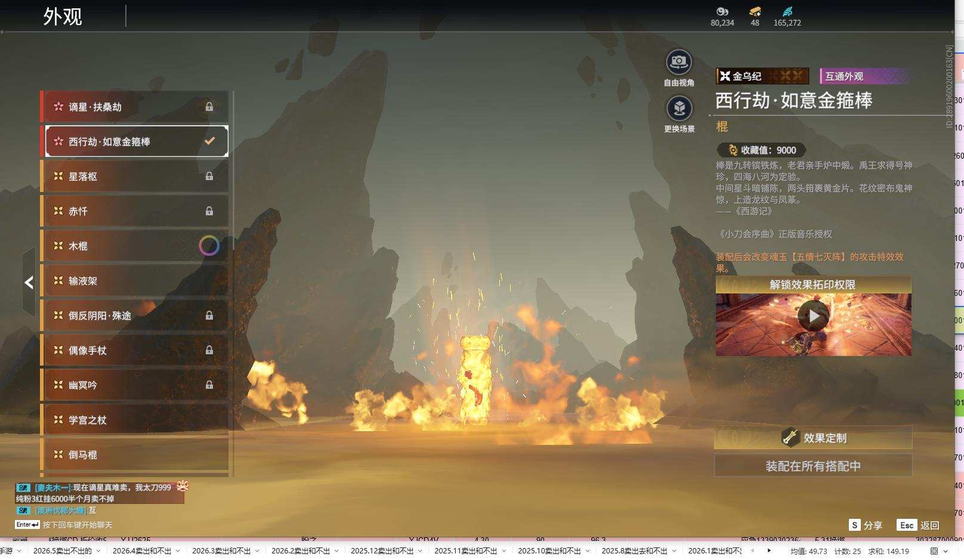Click the 求和: 149.19 status bar value
Viewport: 964px width, 560px height.
click(888, 551)
